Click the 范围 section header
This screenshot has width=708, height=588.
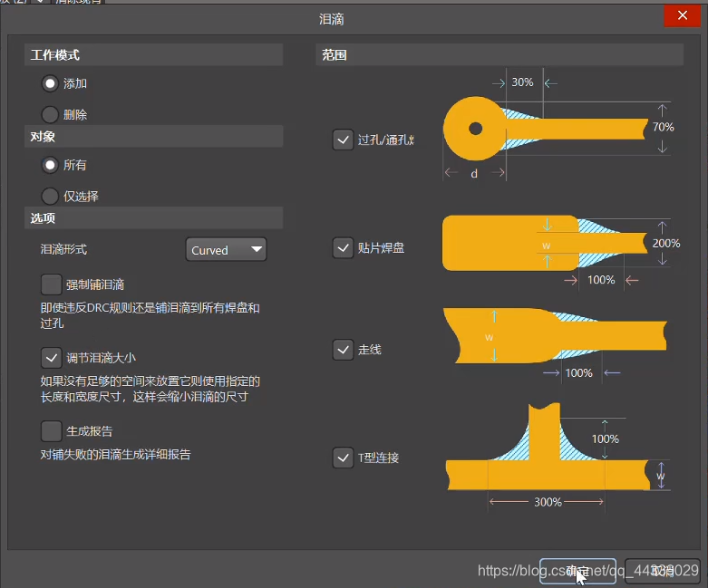[x=499, y=55]
